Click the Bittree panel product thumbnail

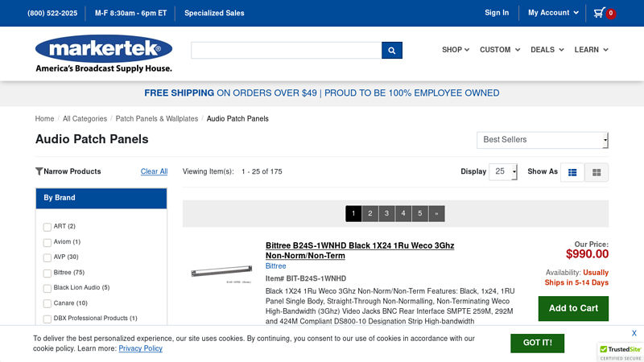tap(222, 273)
